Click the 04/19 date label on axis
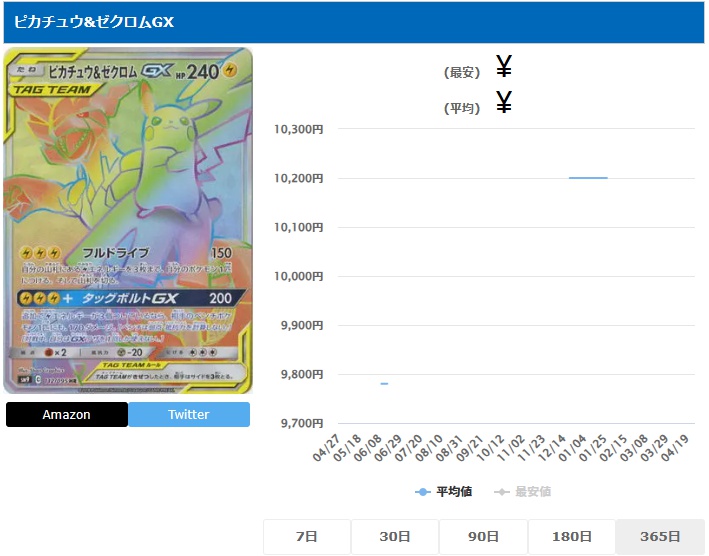The height and width of the screenshot is (556, 709). click(675, 448)
